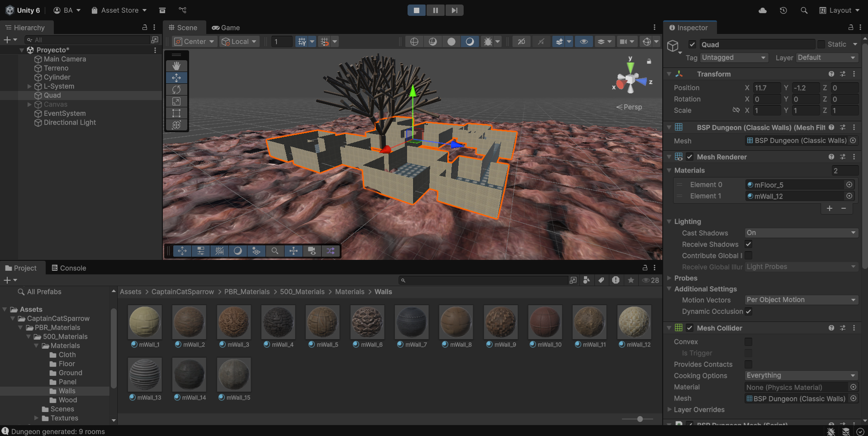Click object picker for Element 0 material
The image size is (868, 436).
point(849,185)
